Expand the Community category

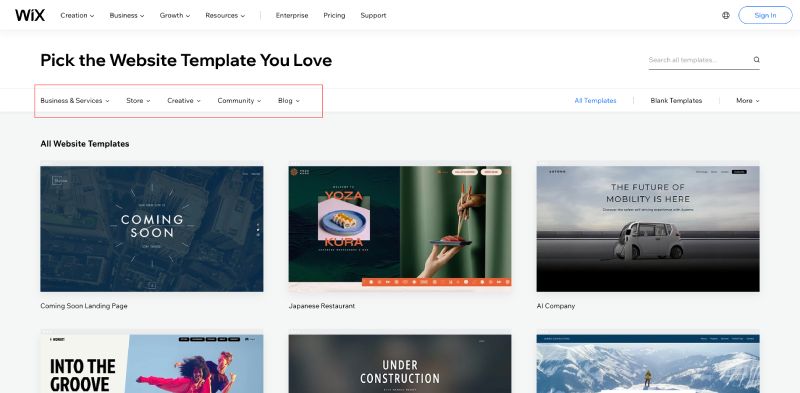pos(239,101)
